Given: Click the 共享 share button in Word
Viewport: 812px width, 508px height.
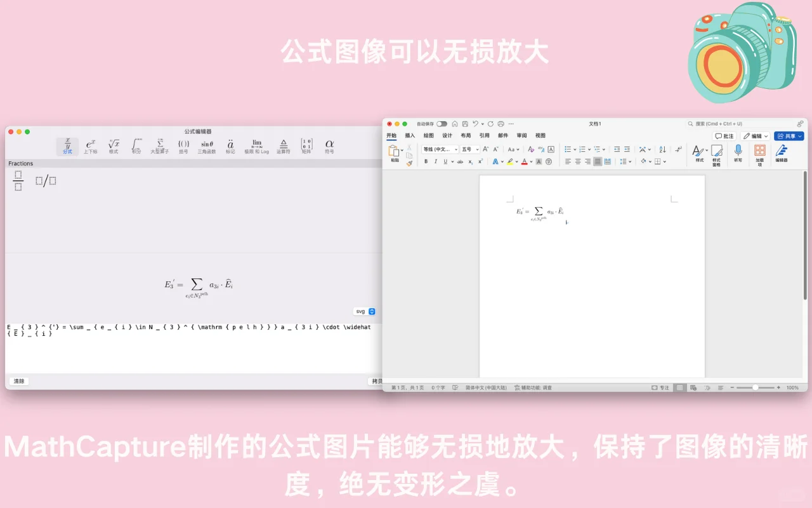Looking at the screenshot, I should point(789,135).
